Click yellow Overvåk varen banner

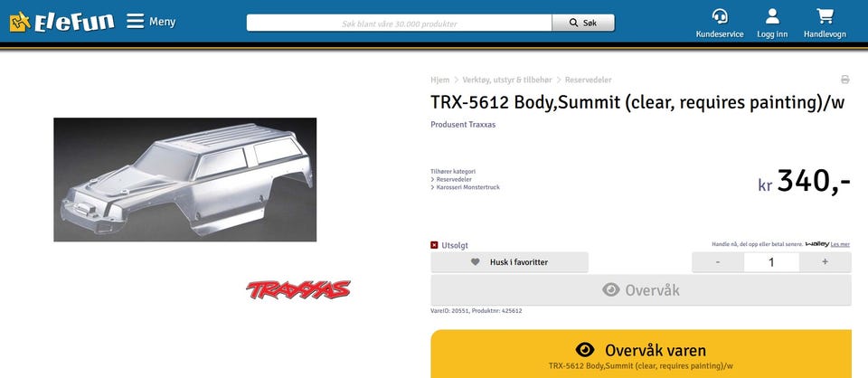coord(641,354)
